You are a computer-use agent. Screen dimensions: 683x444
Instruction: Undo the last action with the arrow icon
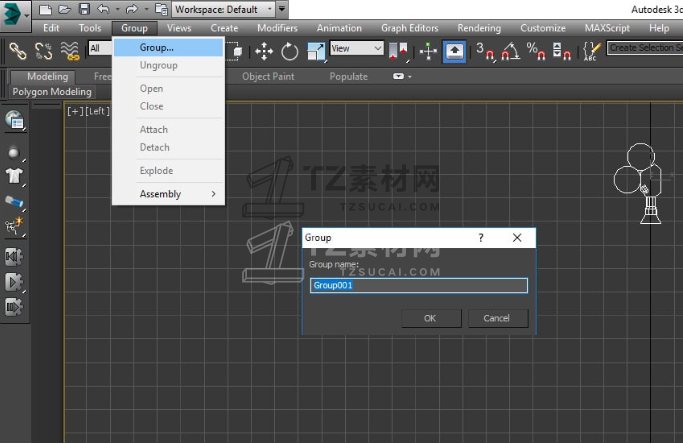(x=103, y=9)
